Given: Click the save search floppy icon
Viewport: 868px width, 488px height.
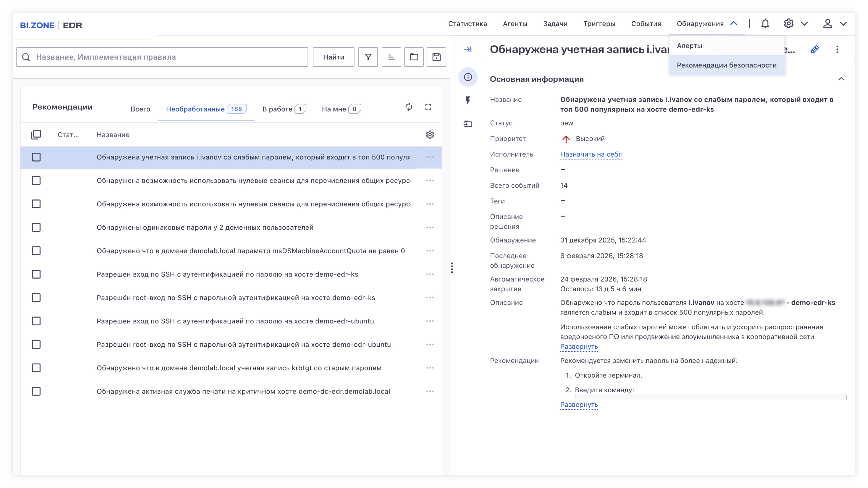Looking at the screenshot, I should coord(436,57).
